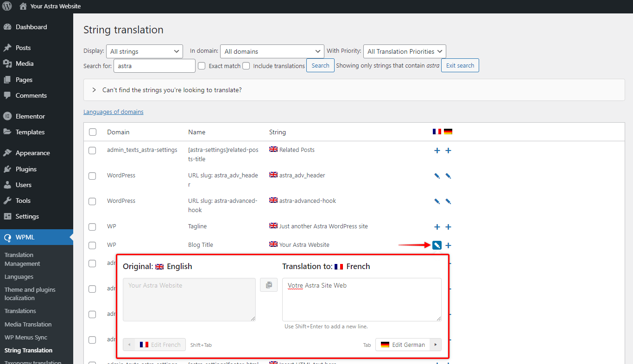The width and height of the screenshot is (633, 364).
Task: Open the WPML menu in the sidebar
Action: point(37,237)
